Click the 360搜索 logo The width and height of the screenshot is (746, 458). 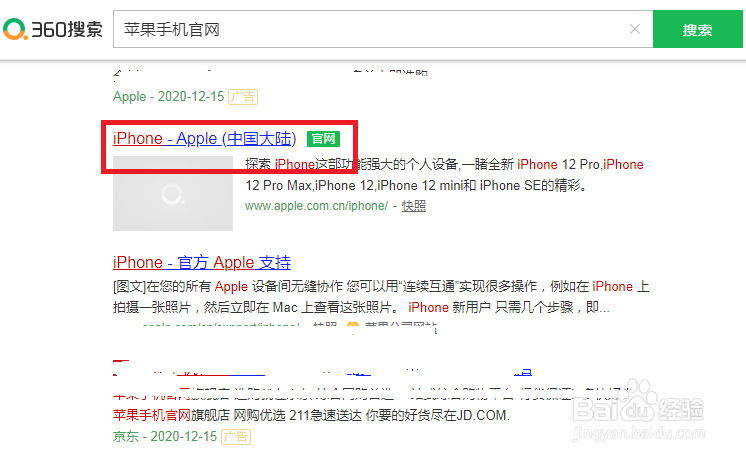click(53, 29)
